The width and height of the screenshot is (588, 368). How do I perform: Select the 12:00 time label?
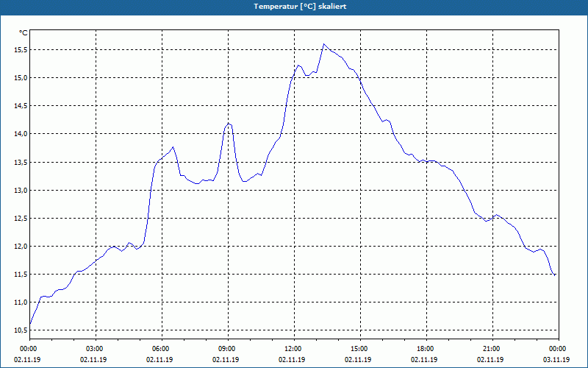click(294, 348)
